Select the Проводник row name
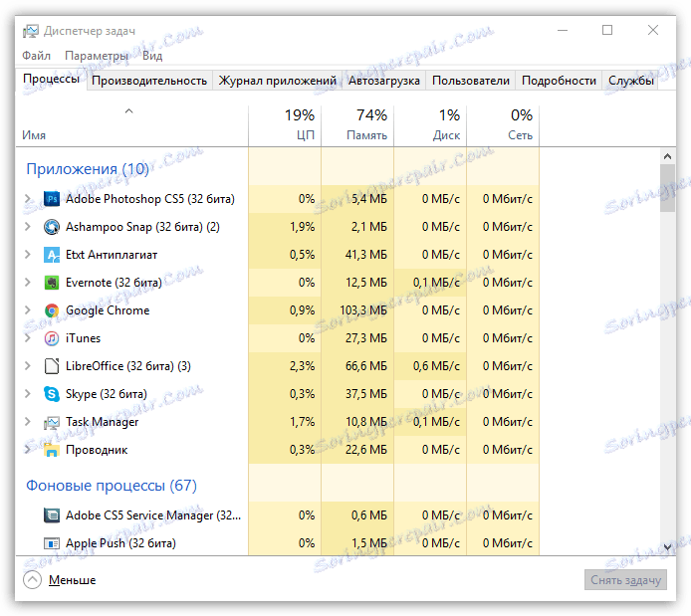The height and width of the screenshot is (616, 691). 97,450
